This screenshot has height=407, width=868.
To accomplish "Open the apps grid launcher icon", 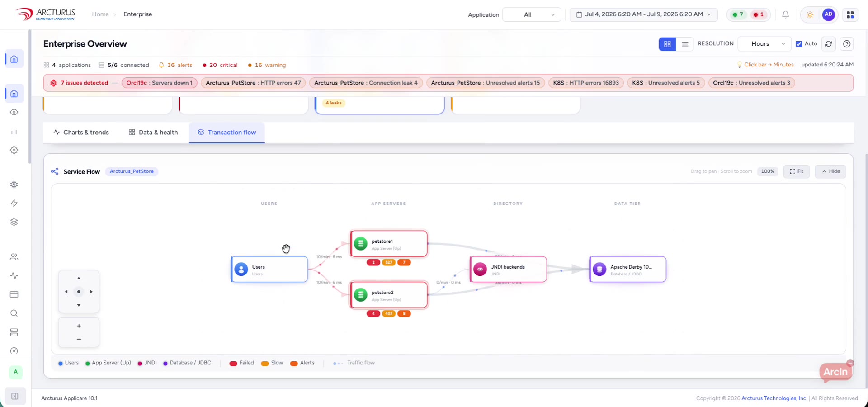I will (850, 14).
